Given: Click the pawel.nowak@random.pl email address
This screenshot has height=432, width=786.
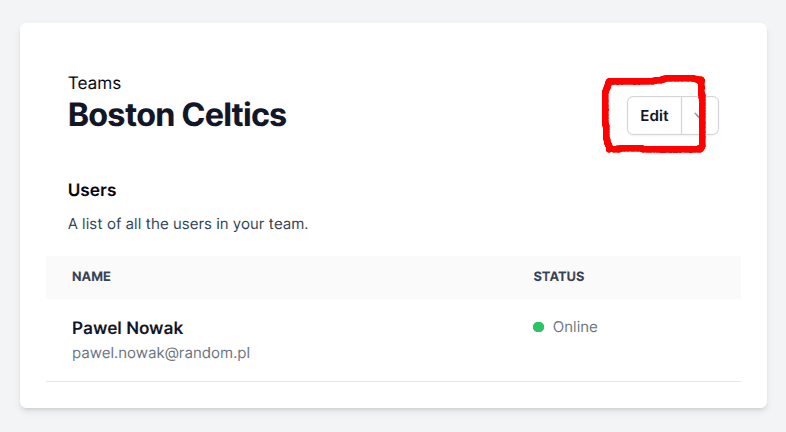Looking at the screenshot, I should point(160,353).
